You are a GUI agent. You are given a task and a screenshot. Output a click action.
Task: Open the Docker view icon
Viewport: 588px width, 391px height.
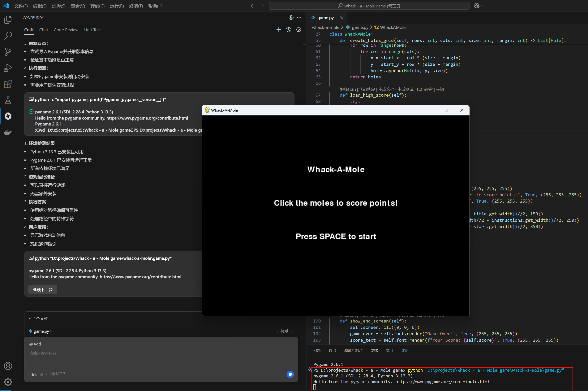pos(8,132)
